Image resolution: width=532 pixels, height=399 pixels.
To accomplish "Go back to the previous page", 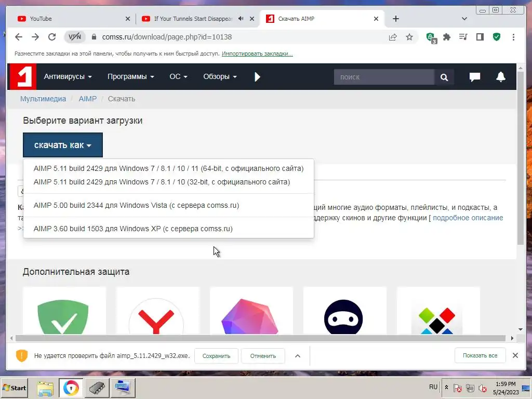I will tap(19, 37).
